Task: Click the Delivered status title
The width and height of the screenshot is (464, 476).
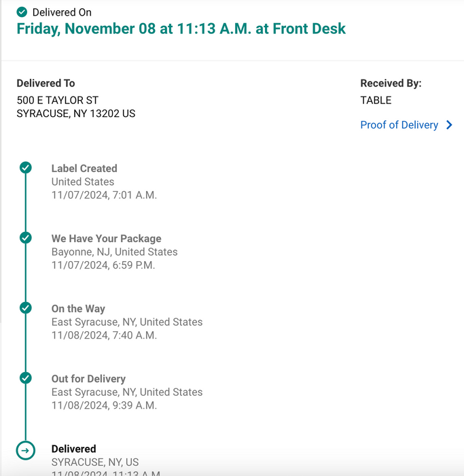Action: [74, 449]
